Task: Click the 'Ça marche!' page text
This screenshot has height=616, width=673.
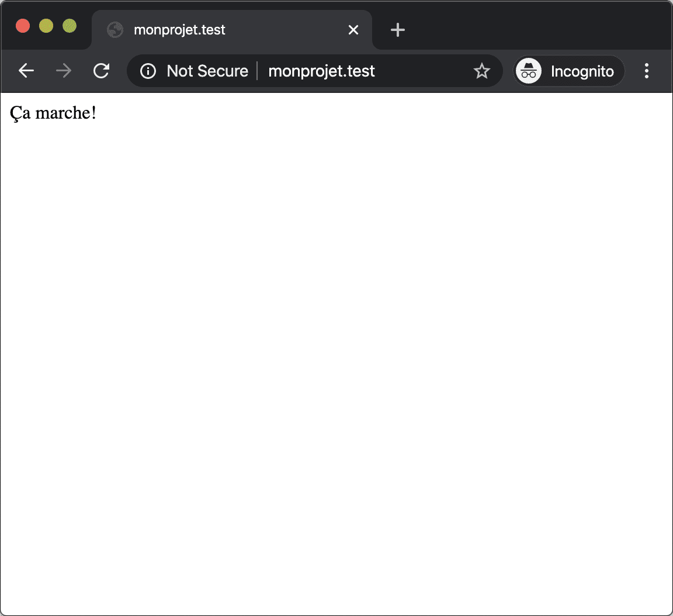Action: (53, 112)
